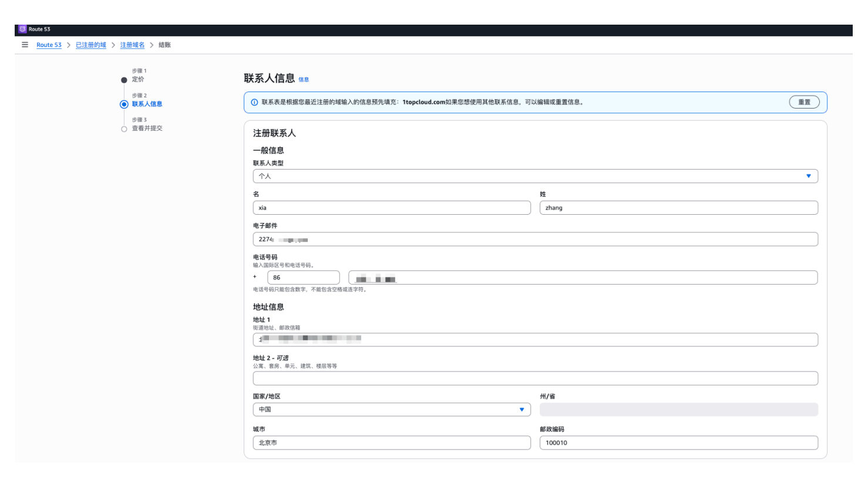Edit the 邮政编码 field showing 100010
Image resolution: width=868 pixels, height=487 pixels.
tap(678, 443)
